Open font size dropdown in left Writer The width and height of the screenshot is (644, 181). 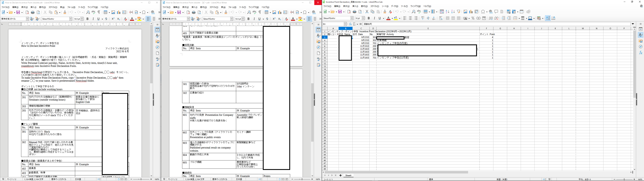coord(82,19)
